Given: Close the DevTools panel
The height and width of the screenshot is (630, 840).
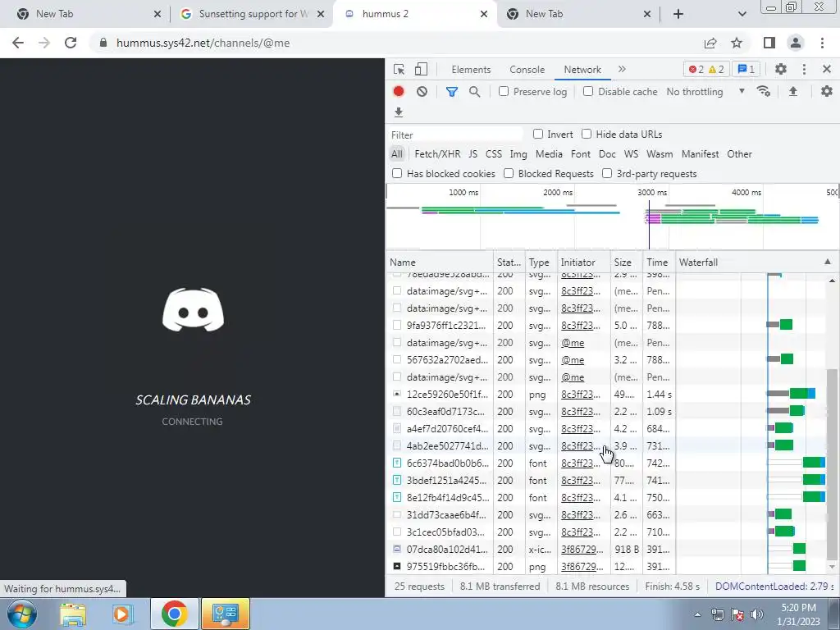Looking at the screenshot, I should pyautogui.click(x=827, y=70).
